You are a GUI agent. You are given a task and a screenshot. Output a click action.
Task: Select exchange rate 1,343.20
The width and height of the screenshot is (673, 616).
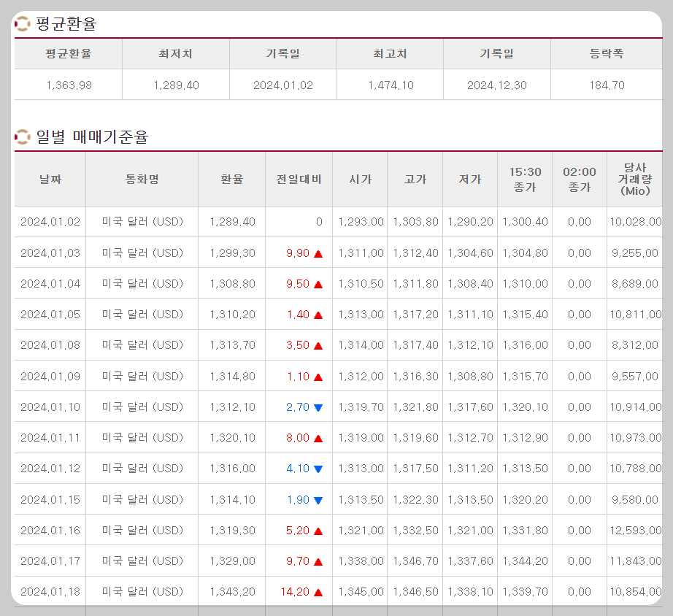point(232,591)
